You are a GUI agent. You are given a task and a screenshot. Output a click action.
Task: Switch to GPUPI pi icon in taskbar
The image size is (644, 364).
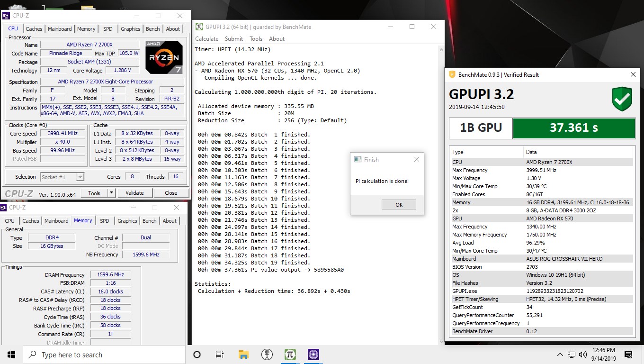tap(290, 355)
